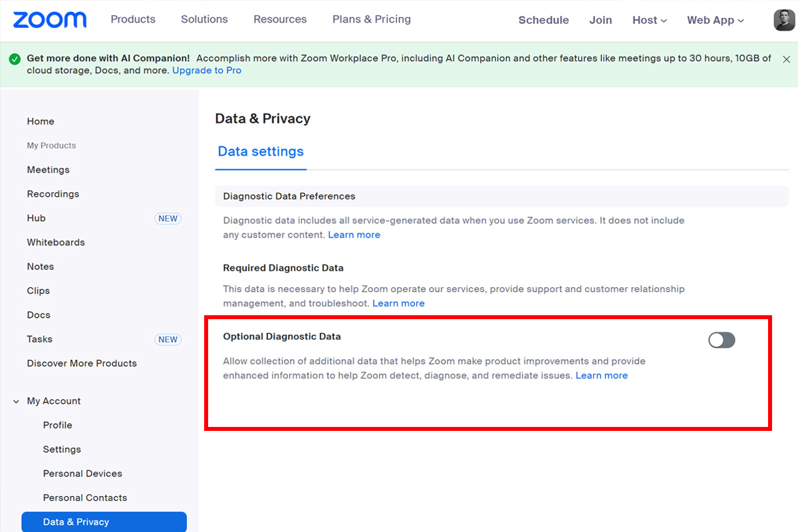
Task: Dismiss the AI Companion banner
Action: [x=786, y=59]
